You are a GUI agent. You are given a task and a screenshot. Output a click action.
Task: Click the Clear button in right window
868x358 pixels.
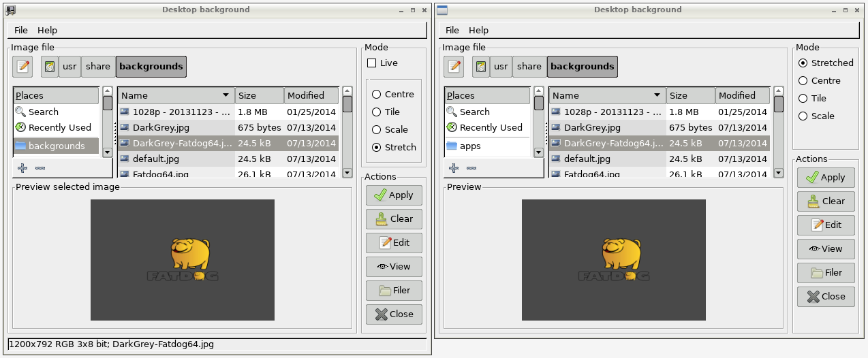click(825, 201)
